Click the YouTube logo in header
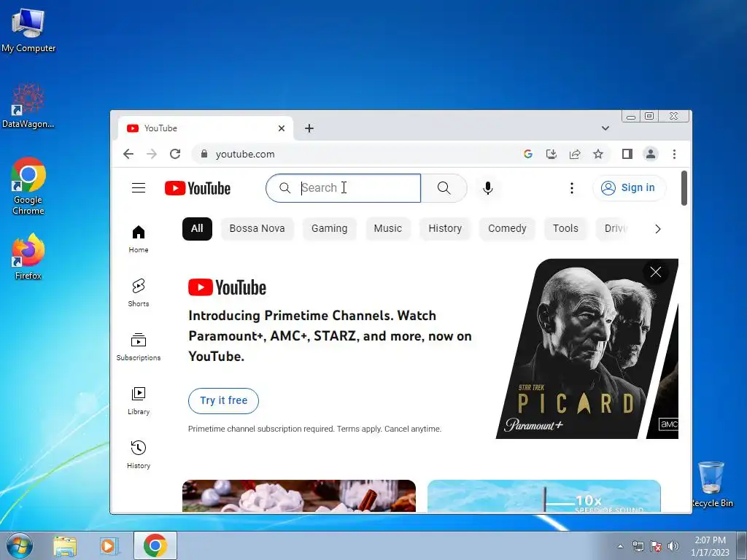Screen dimensions: 747x560 (x=198, y=188)
